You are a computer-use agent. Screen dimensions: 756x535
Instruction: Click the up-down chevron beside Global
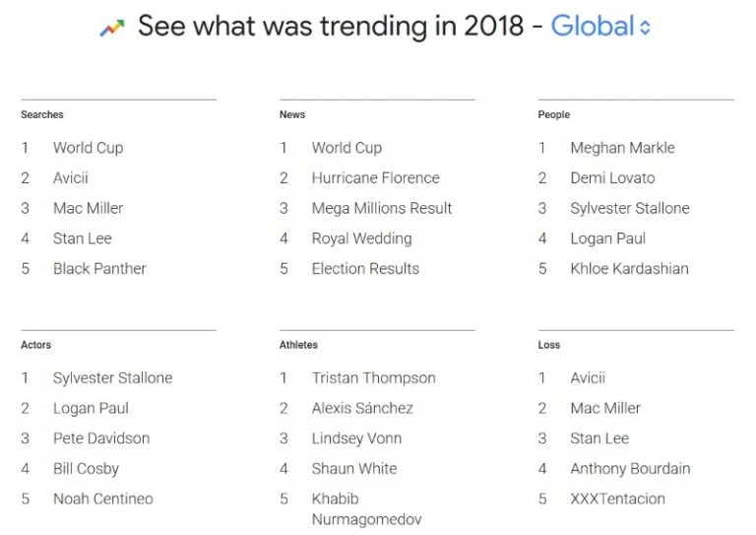coord(645,28)
